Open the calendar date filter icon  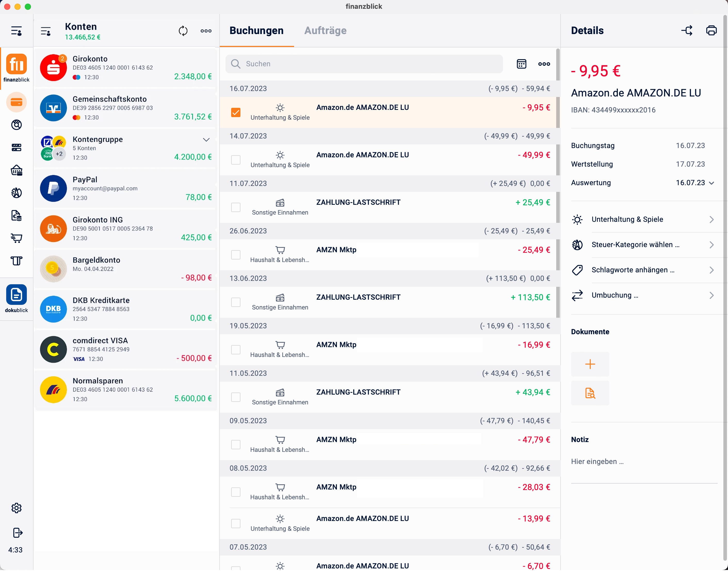521,64
